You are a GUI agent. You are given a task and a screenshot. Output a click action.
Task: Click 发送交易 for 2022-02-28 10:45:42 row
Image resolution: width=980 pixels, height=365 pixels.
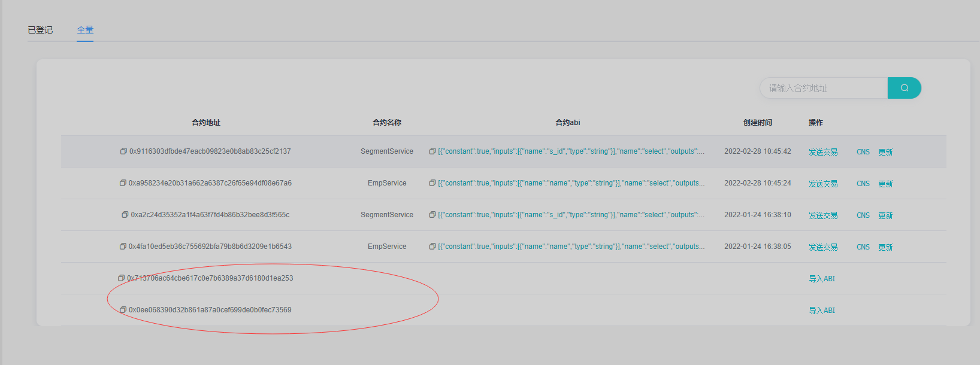823,152
